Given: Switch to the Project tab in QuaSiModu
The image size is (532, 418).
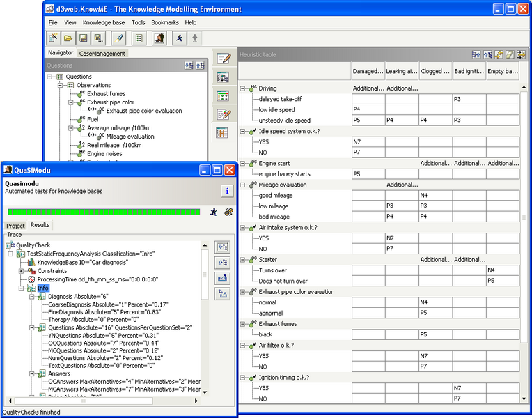Looking at the screenshot, I should [x=15, y=226].
